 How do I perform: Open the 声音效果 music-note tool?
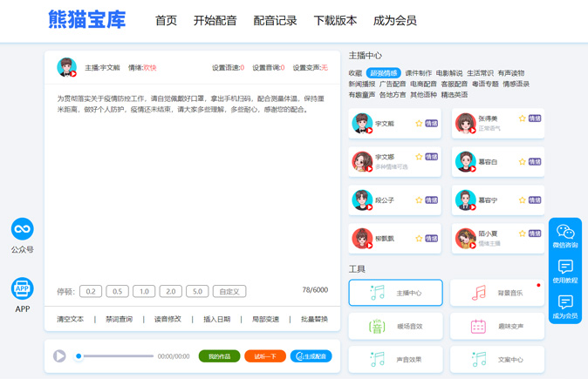pyautogui.click(x=377, y=359)
